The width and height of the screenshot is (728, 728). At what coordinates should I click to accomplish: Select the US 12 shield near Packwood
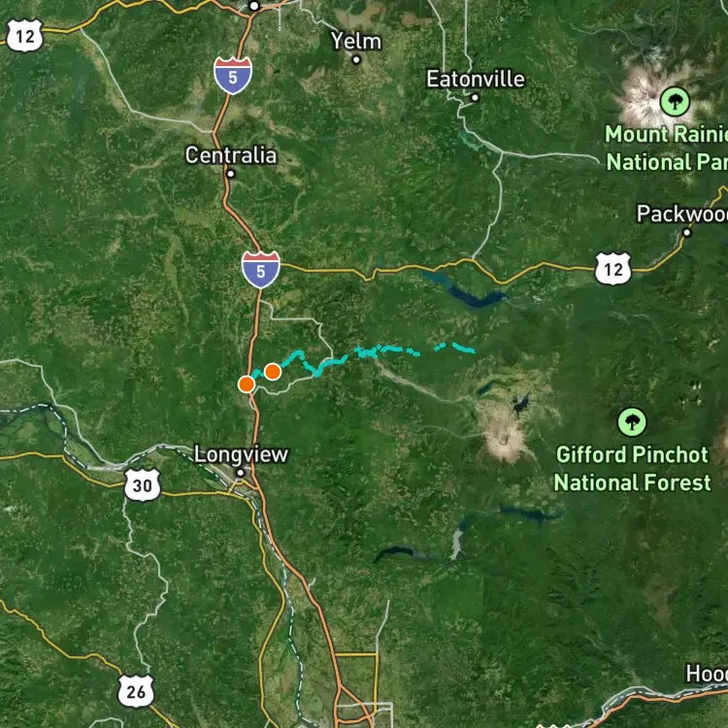[613, 269]
